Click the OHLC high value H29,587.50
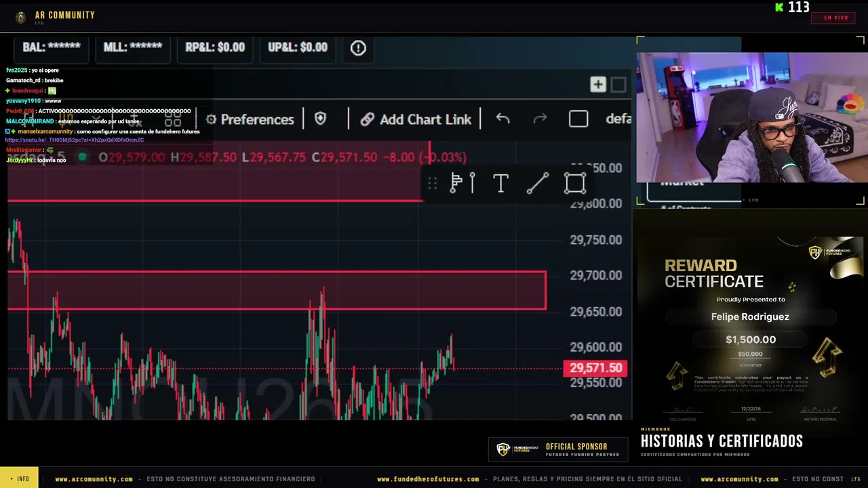Screen dimensions: 868x488 click(x=203, y=157)
